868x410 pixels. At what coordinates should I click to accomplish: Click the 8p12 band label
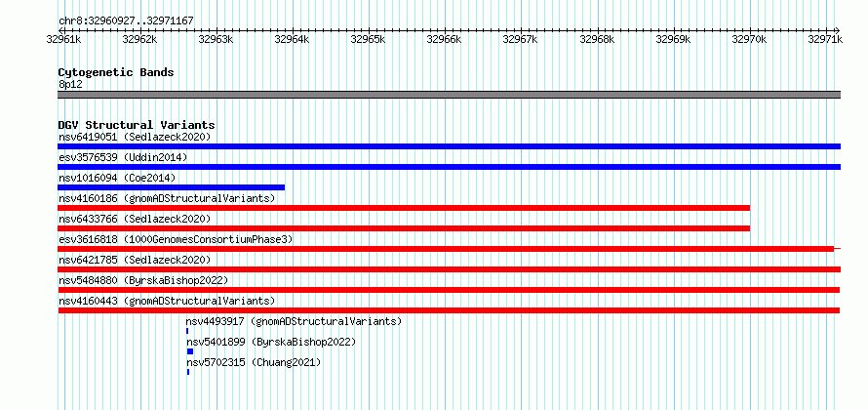[x=70, y=84]
